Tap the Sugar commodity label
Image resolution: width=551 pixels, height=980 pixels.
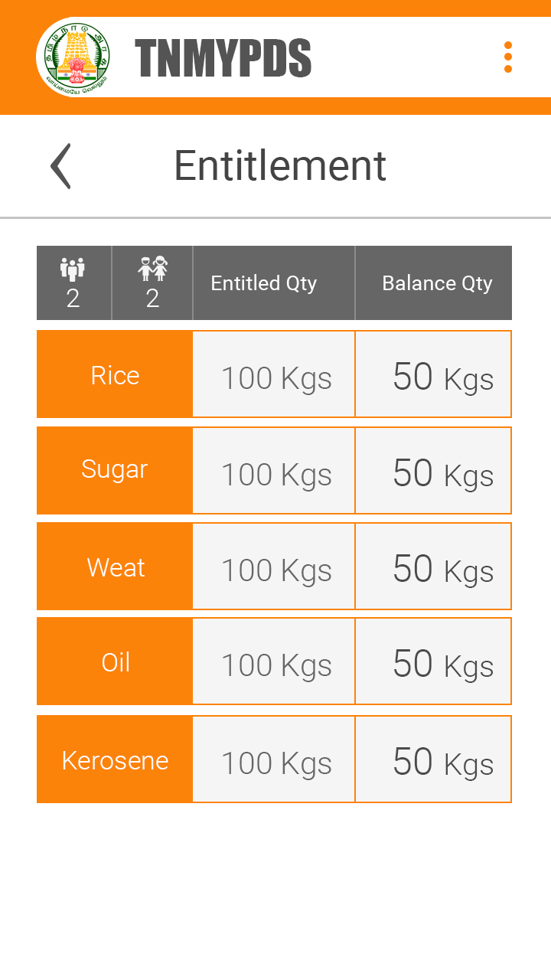(x=115, y=469)
